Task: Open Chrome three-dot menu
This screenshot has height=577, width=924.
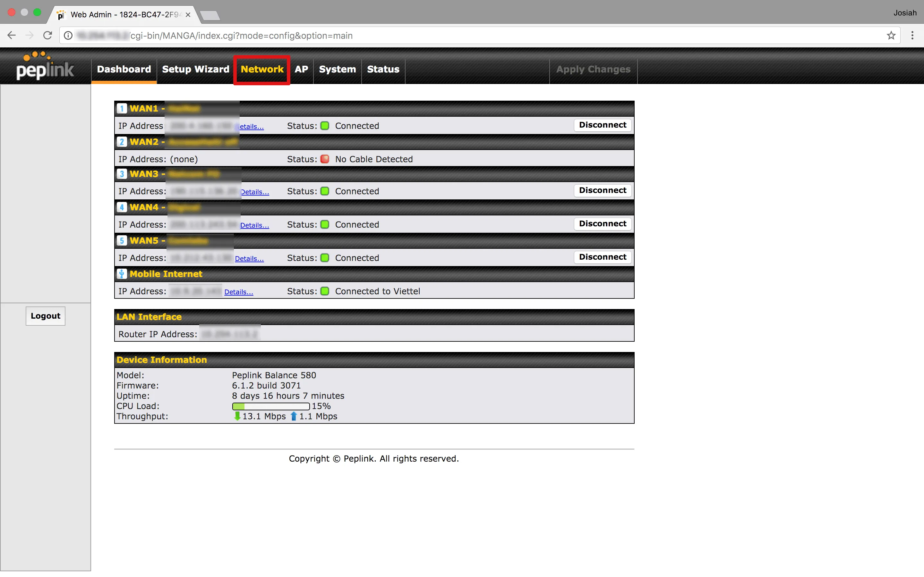Action: coord(912,36)
